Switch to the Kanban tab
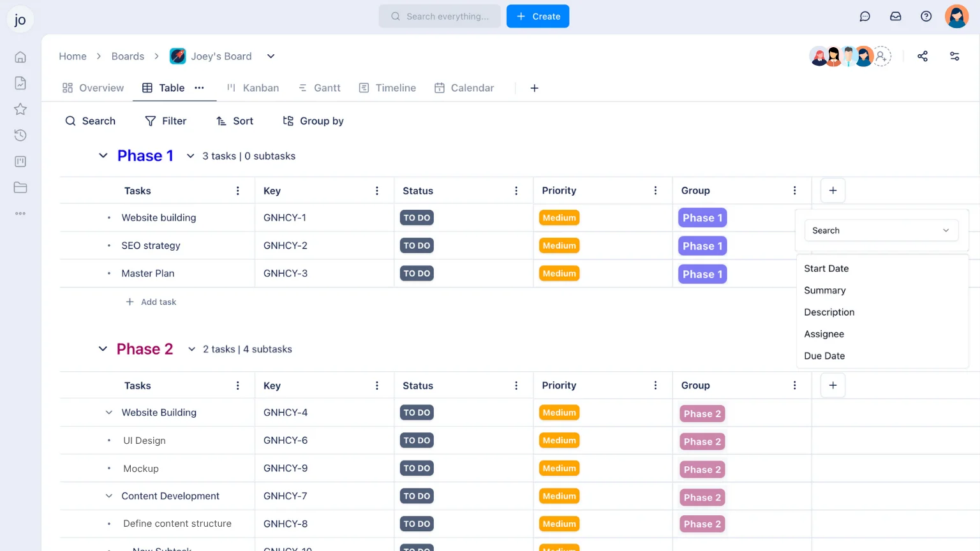 click(253, 88)
